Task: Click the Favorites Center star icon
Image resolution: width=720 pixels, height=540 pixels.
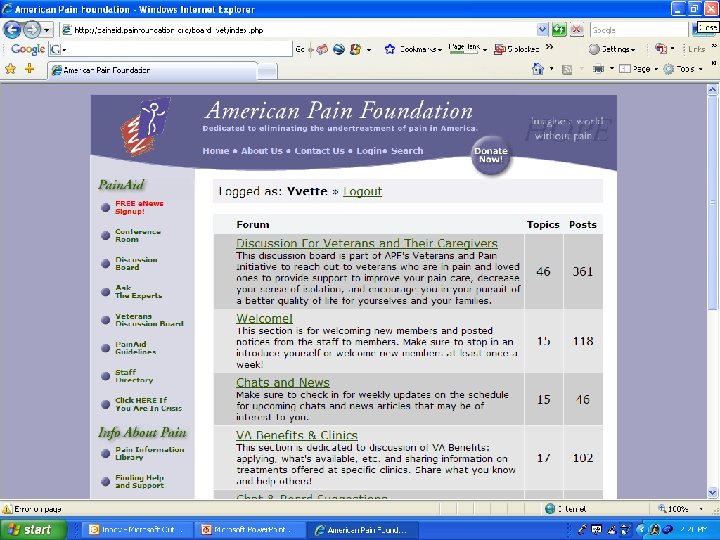Action: [11, 69]
